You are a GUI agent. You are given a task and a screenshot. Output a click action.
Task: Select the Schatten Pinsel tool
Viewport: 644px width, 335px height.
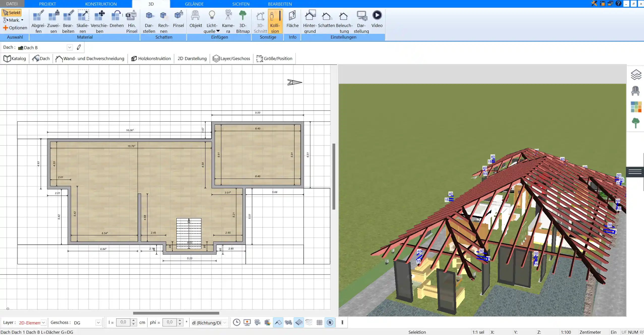178,19
